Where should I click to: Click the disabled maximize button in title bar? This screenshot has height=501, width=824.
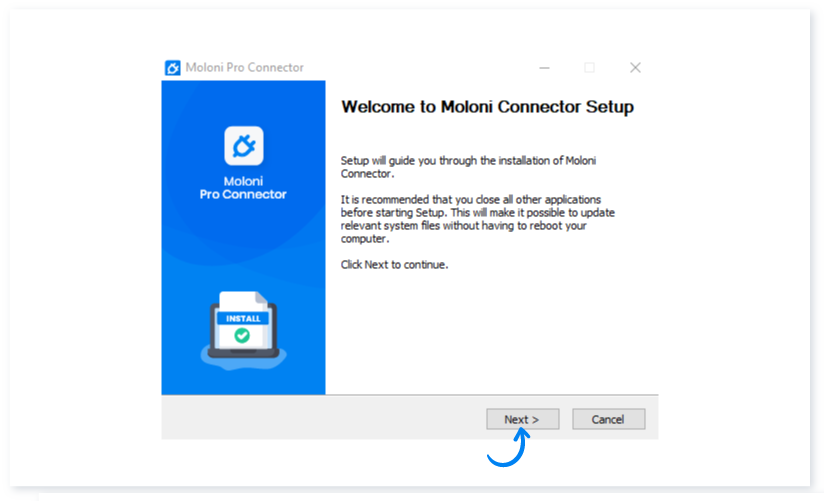(590, 67)
